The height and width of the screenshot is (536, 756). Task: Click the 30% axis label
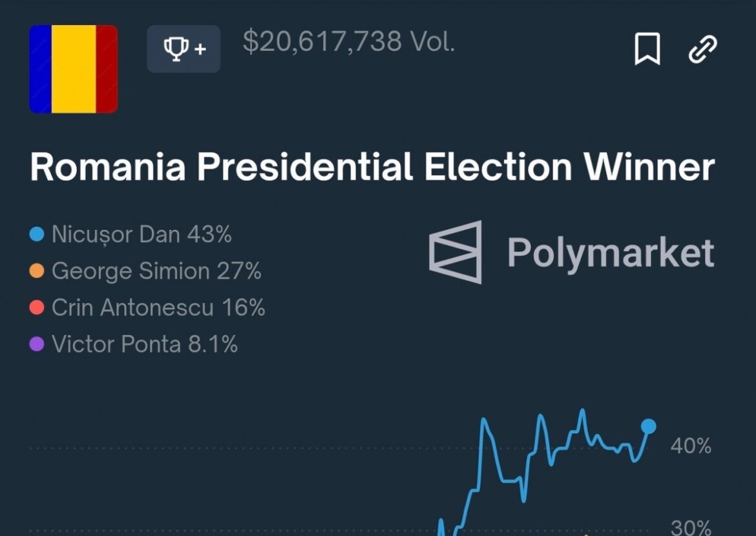click(691, 527)
